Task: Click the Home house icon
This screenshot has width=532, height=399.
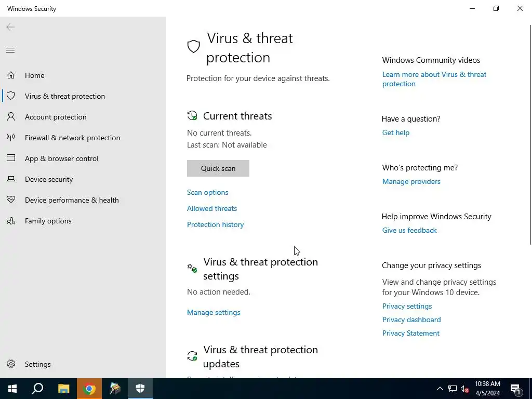Action: coord(11,75)
